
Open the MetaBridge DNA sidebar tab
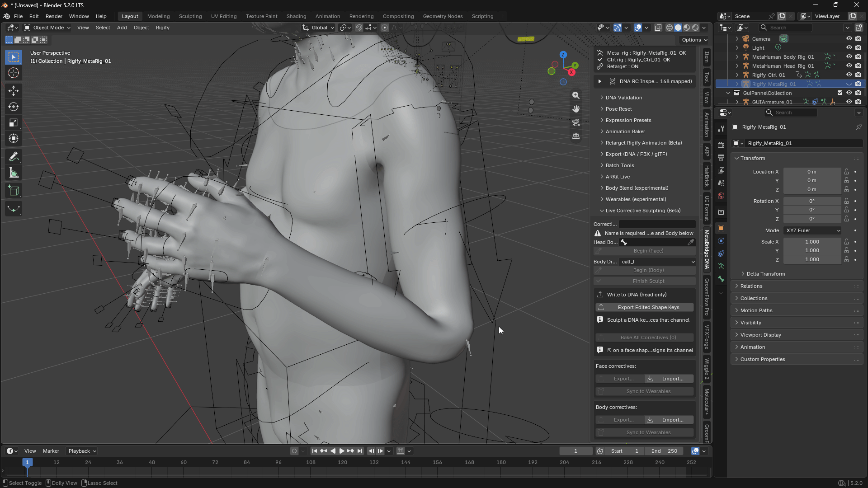pyautogui.click(x=707, y=249)
